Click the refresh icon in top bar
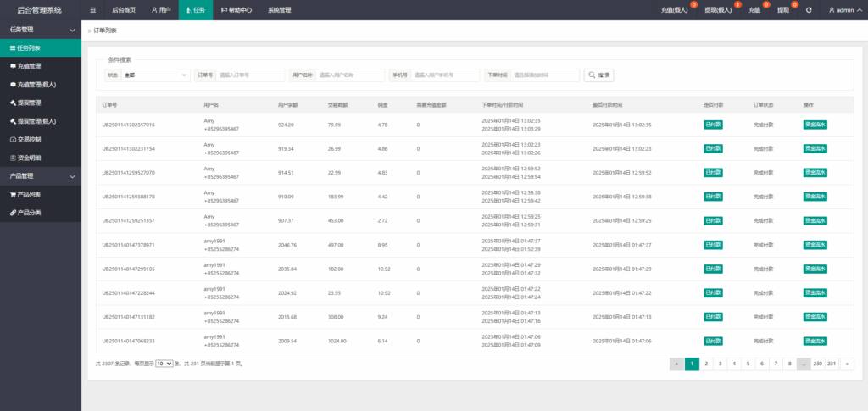This screenshot has height=411, width=868. click(809, 10)
